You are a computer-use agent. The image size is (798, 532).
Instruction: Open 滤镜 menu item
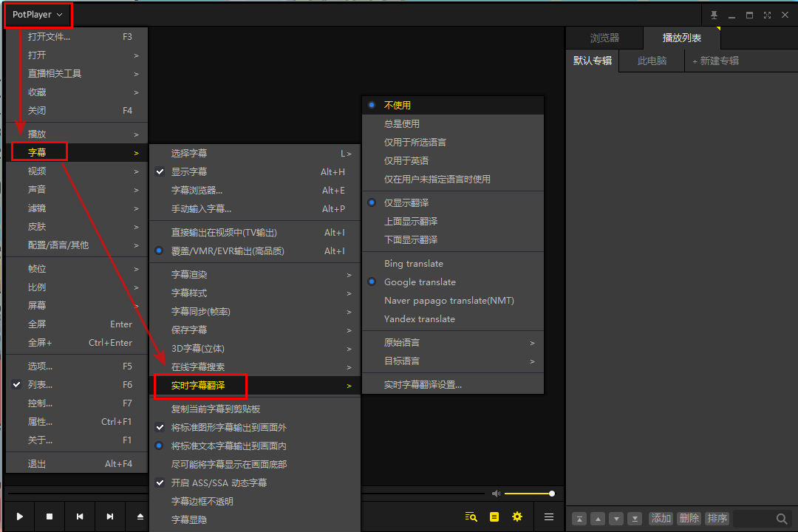pos(77,208)
